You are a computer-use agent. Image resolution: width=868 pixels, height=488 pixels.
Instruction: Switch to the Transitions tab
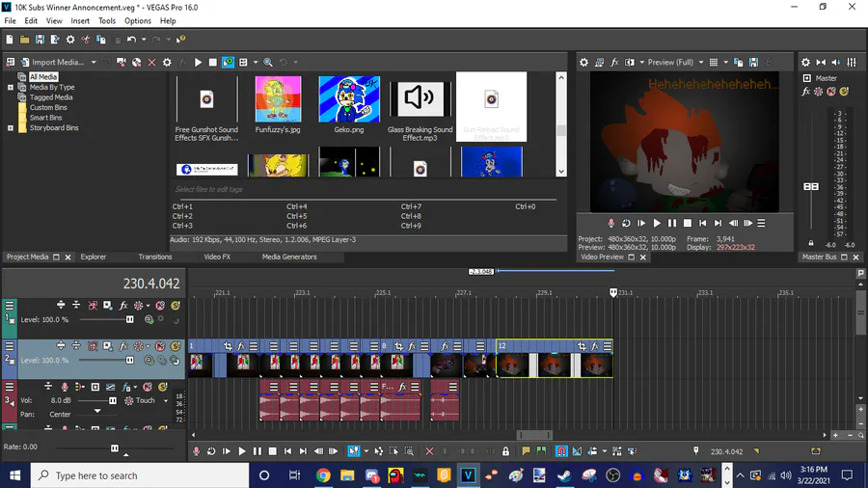155,257
